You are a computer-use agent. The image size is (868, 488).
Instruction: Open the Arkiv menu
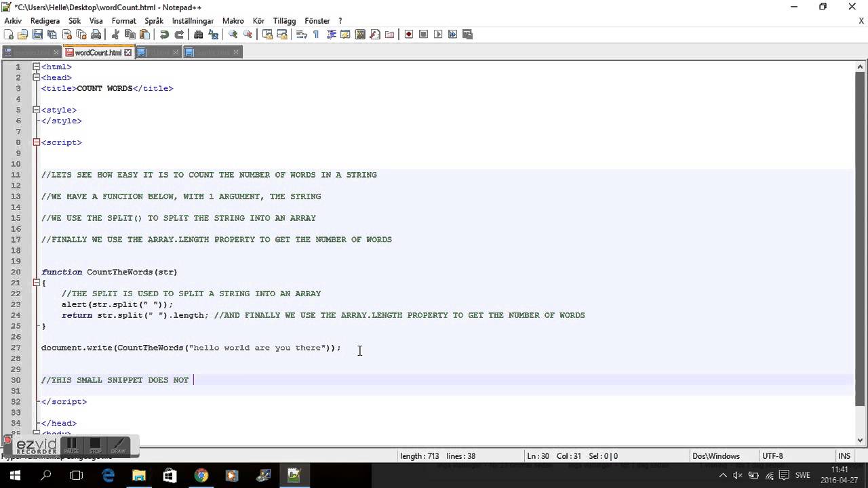coord(13,21)
